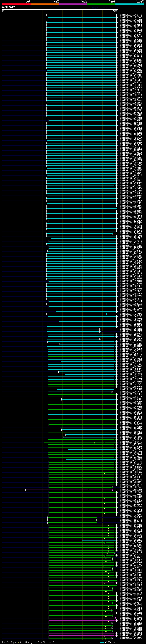Select hit label UniRef100_A6RG92
Image resolution: width=146 pixels, height=644 pixels.
pyautogui.click(x=131, y=636)
